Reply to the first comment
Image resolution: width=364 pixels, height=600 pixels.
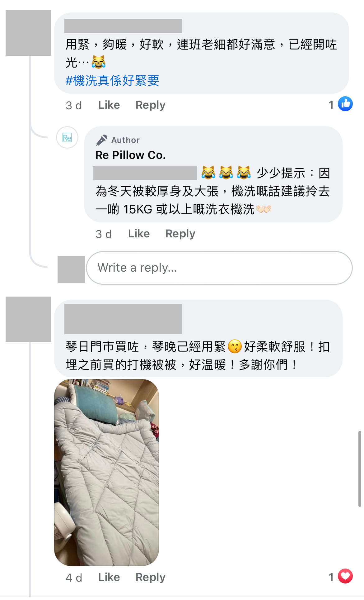(151, 105)
